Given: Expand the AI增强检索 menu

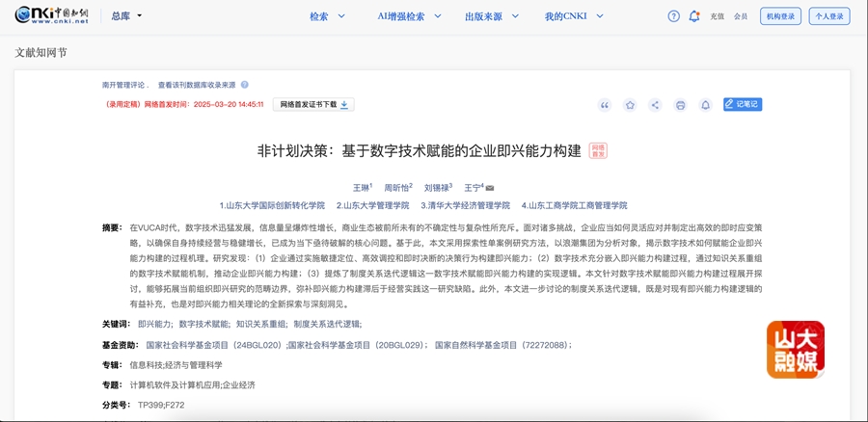Looking at the screenshot, I should [x=406, y=16].
